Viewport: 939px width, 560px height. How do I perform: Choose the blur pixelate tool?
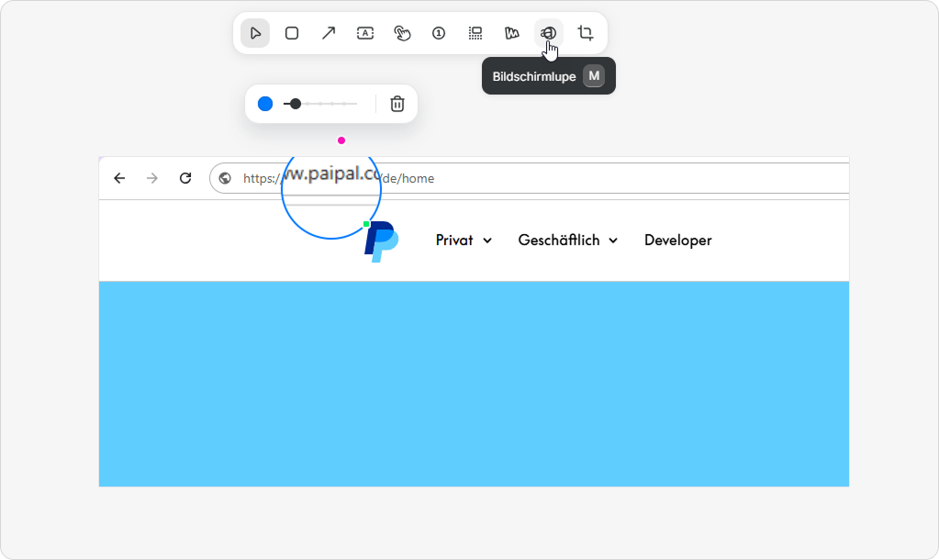point(475,33)
